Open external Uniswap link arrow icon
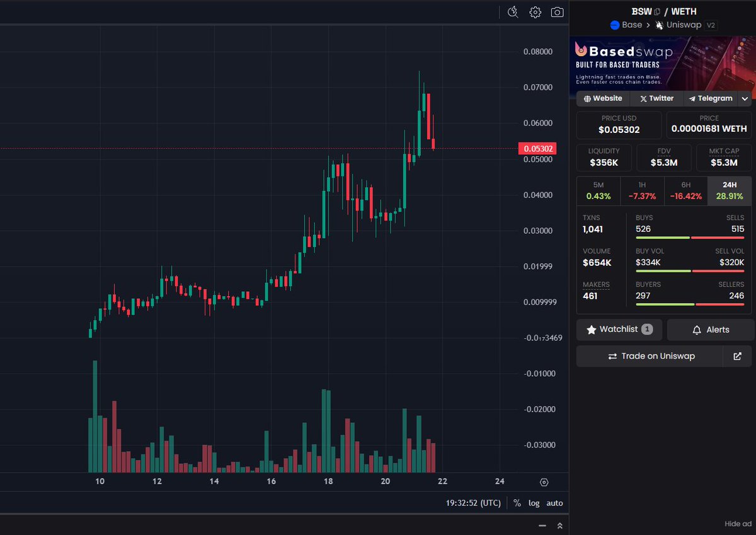 (737, 356)
